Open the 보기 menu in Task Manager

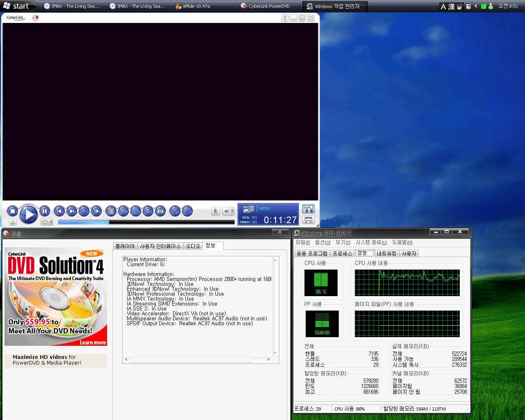click(x=343, y=242)
